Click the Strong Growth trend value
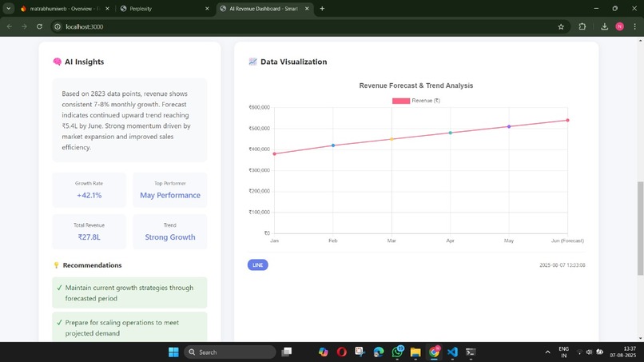The height and width of the screenshot is (362, 644). 170,237
